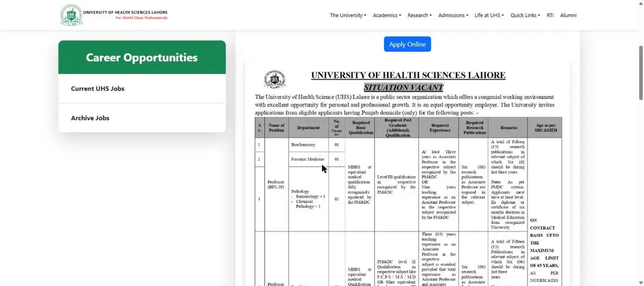Expand the Admissions dropdown menu
This screenshot has height=286, width=644.
point(453,15)
